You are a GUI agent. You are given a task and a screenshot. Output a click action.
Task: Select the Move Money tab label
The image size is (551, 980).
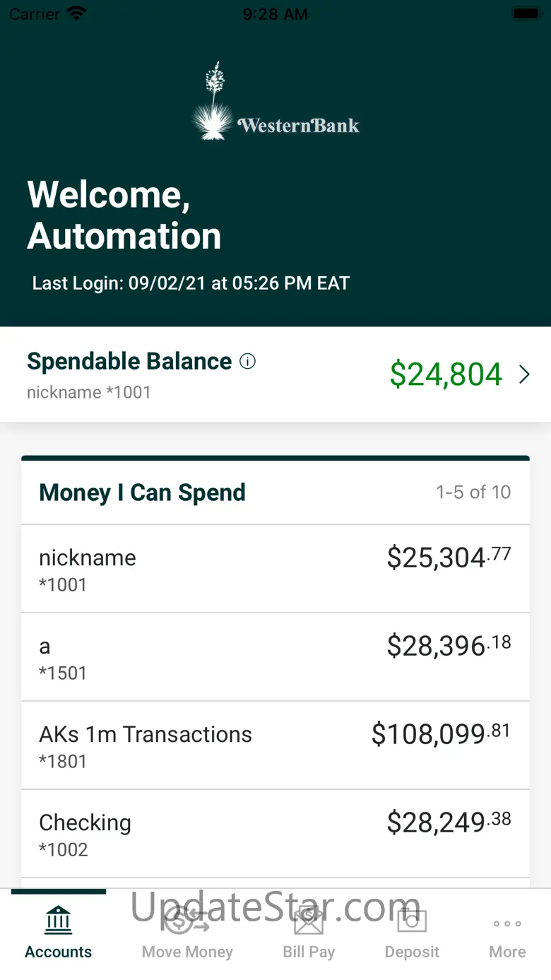tap(187, 952)
